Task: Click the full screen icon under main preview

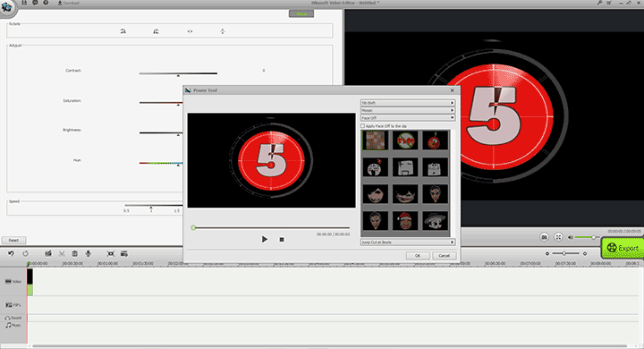Action: (558, 237)
